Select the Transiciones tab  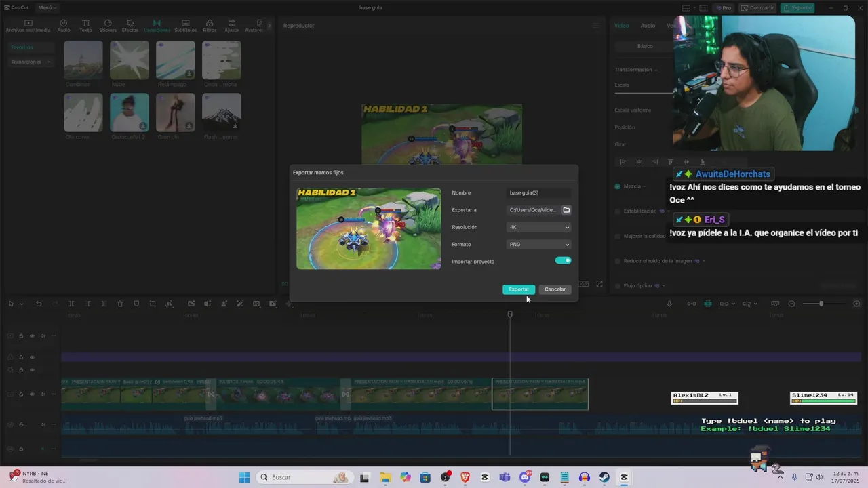(x=157, y=26)
